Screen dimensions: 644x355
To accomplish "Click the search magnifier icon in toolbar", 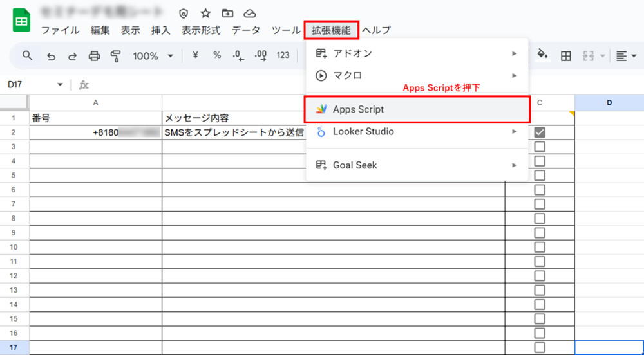I will pyautogui.click(x=27, y=56).
